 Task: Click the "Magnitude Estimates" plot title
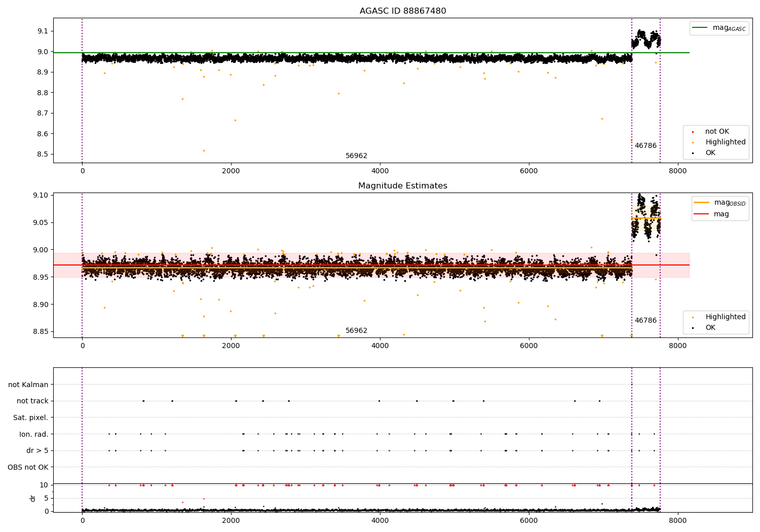click(x=403, y=186)
